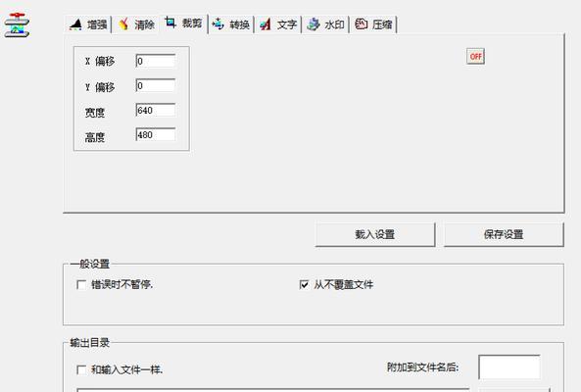Click the 转换 tab's convert icon
The image size is (581, 392).
(218, 24)
